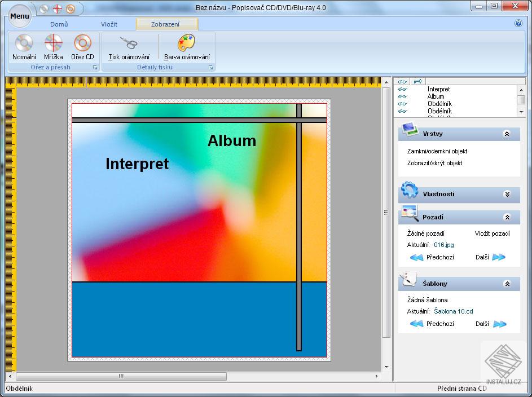The image size is (532, 397).
Task: Collapse the Šablony panel
Action: [x=507, y=284]
